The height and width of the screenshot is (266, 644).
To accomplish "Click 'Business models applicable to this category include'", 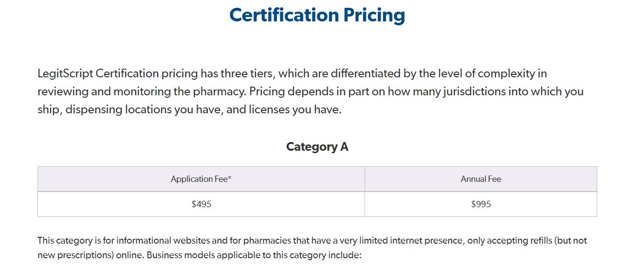I will (x=253, y=255).
